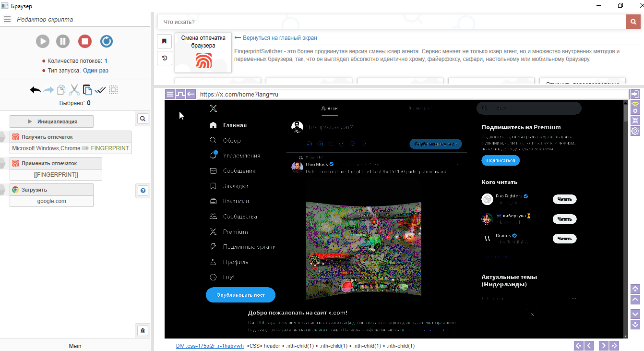Click the double checkmark select-all icon

100,90
